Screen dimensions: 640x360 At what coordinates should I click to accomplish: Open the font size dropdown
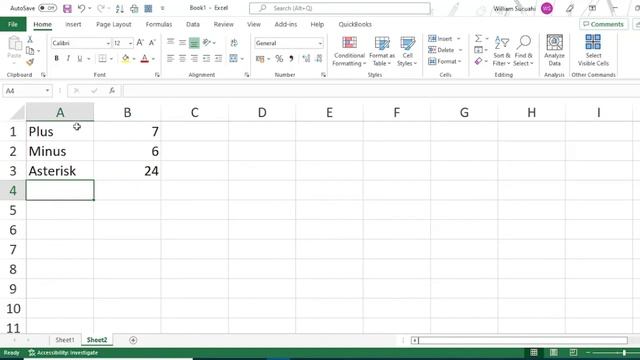pyautogui.click(x=130, y=43)
